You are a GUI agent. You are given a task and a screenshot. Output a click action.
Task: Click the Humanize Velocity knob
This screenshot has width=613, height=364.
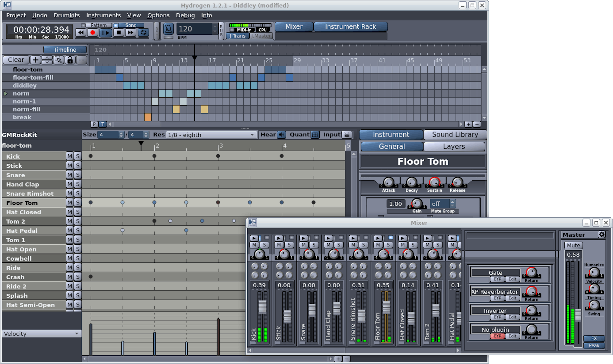(x=594, y=272)
